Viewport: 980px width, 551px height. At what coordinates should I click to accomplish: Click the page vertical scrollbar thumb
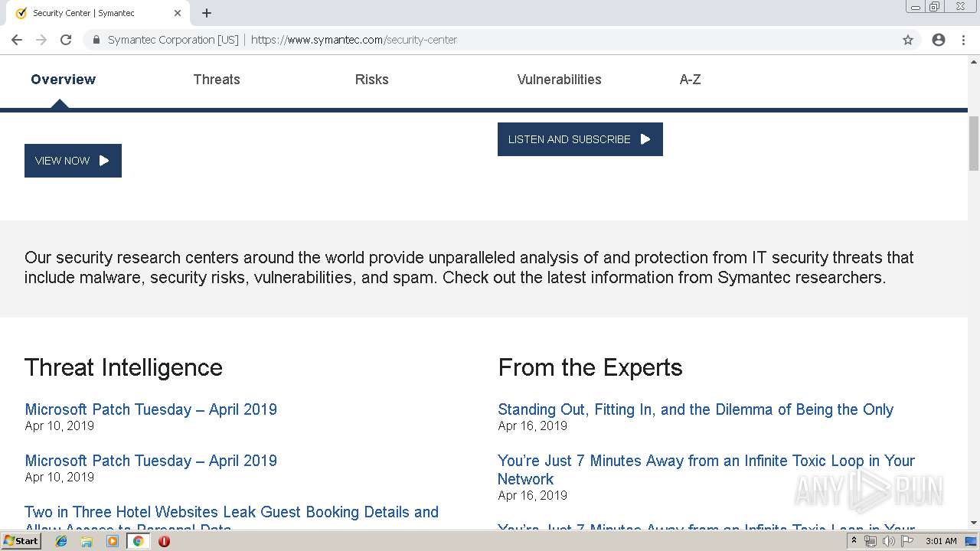(x=974, y=143)
